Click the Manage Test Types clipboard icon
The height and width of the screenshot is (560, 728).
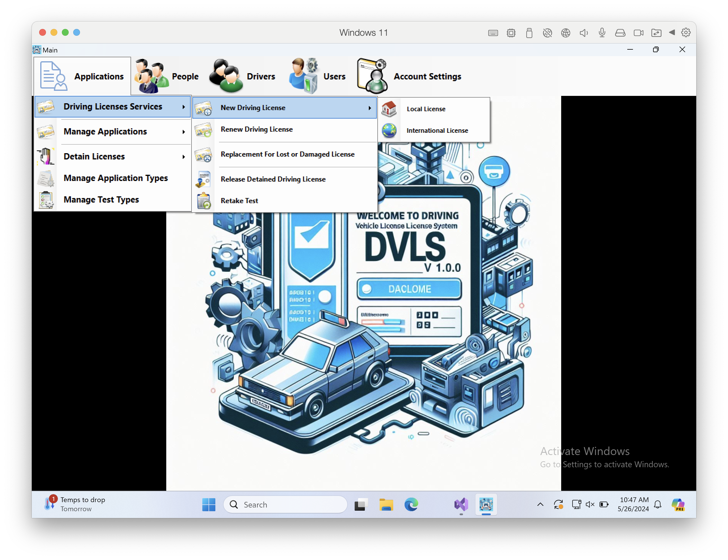click(46, 200)
